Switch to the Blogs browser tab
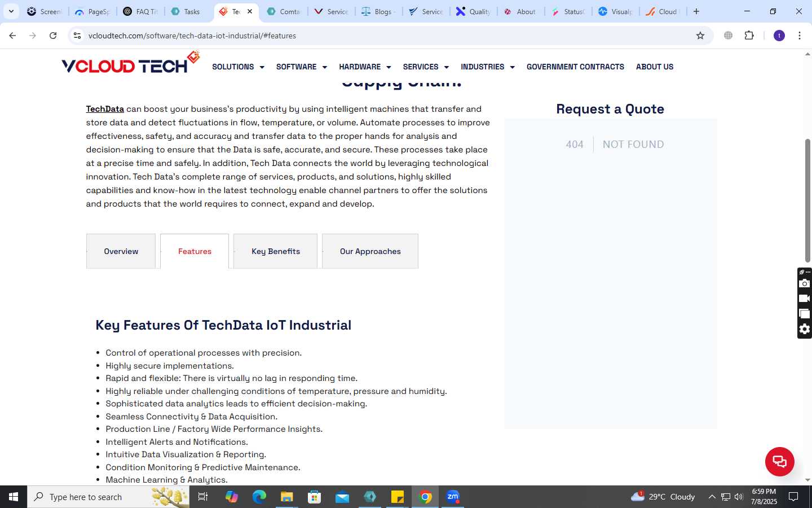This screenshot has width=812, height=508. pos(379,11)
